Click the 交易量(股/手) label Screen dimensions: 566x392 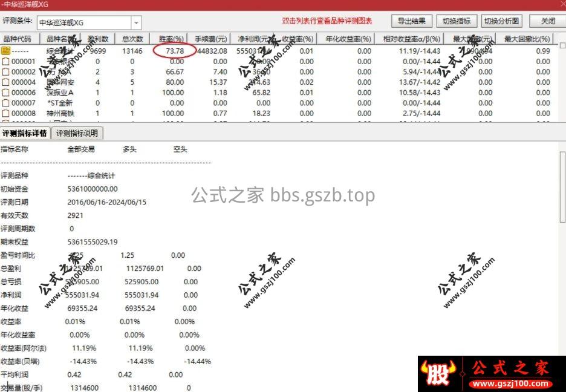[x=21, y=388]
